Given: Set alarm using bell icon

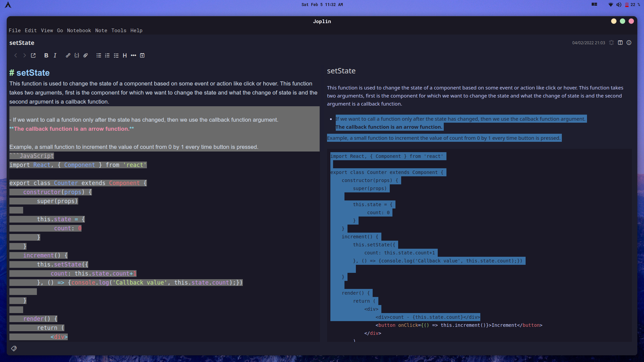Looking at the screenshot, I should pyautogui.click(x=611, y=43).
